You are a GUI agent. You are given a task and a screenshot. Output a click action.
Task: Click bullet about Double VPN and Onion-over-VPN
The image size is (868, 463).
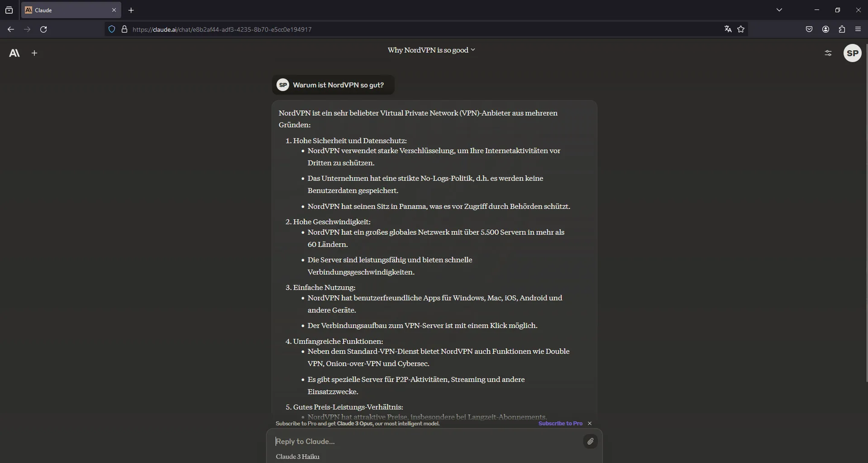(x=439, y=357)
